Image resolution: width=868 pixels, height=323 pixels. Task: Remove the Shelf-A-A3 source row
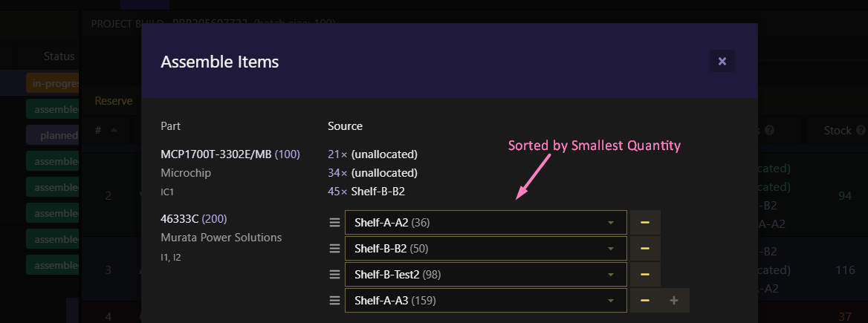click(x=645, y=300)
